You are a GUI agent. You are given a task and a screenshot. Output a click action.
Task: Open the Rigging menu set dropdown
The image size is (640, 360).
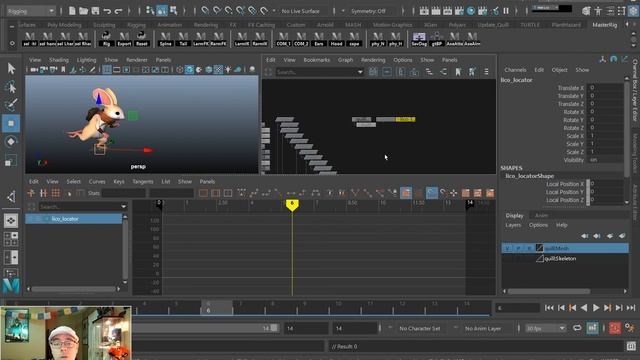click(31, 11)
